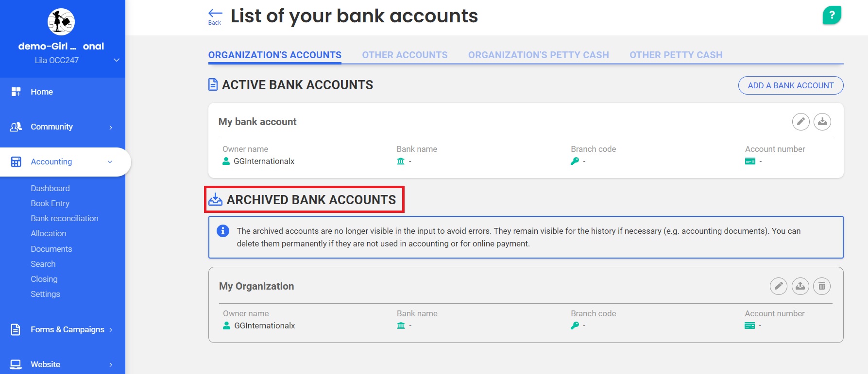Screen dimensions: 868x374
Task: Go to the Home sidebar item
Action: coord(42,92)
